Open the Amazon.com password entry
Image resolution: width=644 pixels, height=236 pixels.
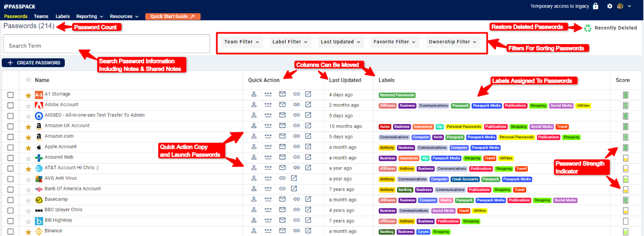pos(59,136)
